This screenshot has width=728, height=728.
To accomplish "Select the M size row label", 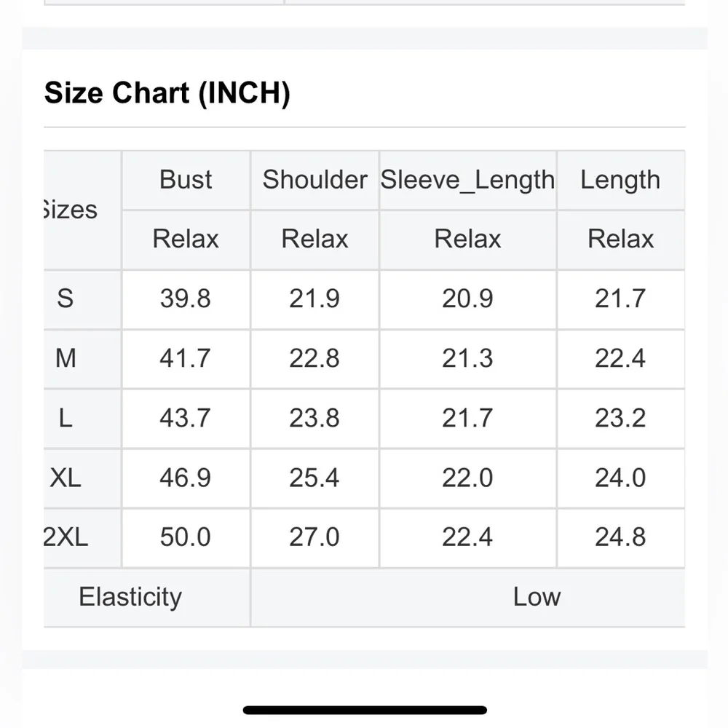I will point(66,358).
